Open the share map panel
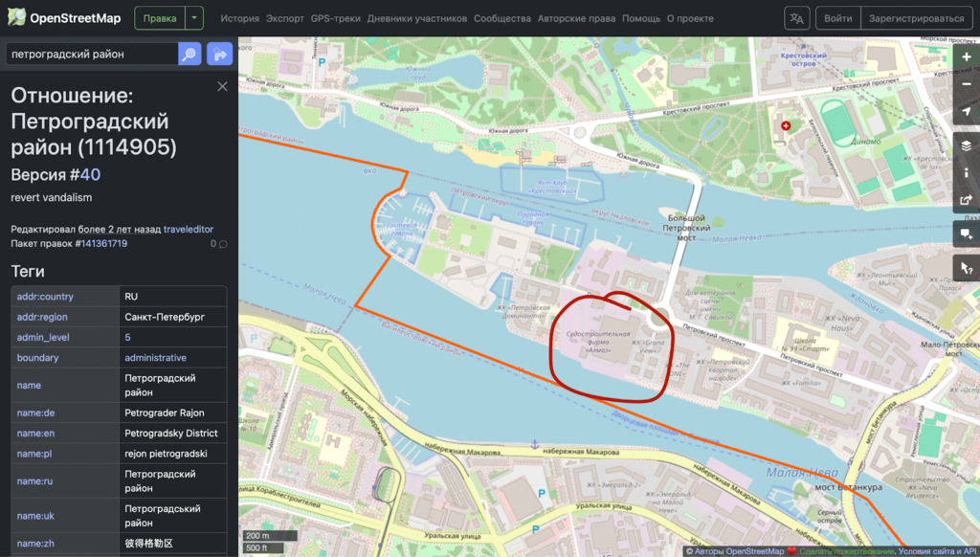 click(x=967, y=200)
